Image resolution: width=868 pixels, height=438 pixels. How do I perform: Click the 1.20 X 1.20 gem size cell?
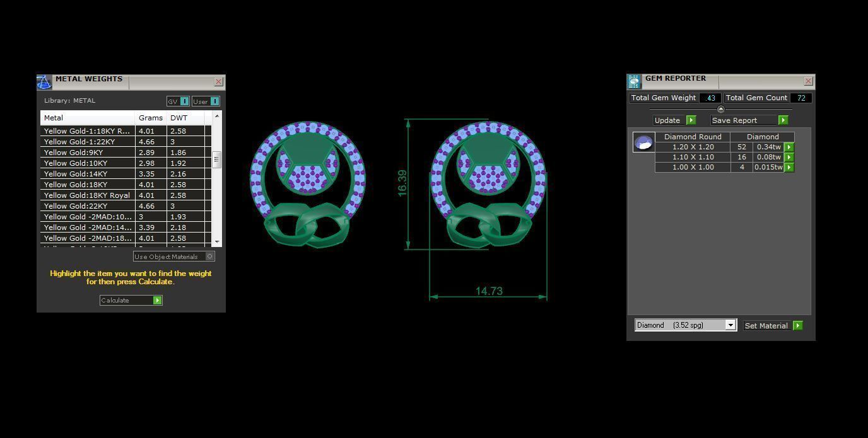click(x=693, y=147)
